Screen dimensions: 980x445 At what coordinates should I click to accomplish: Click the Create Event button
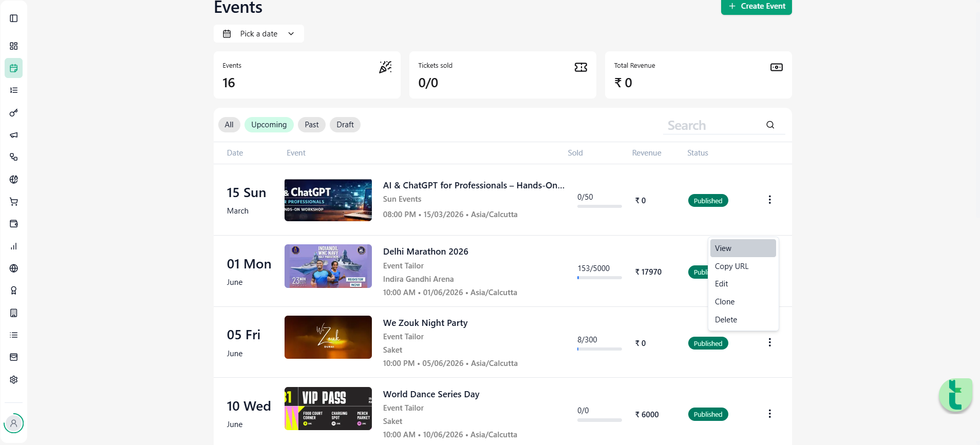pos(757,6)
